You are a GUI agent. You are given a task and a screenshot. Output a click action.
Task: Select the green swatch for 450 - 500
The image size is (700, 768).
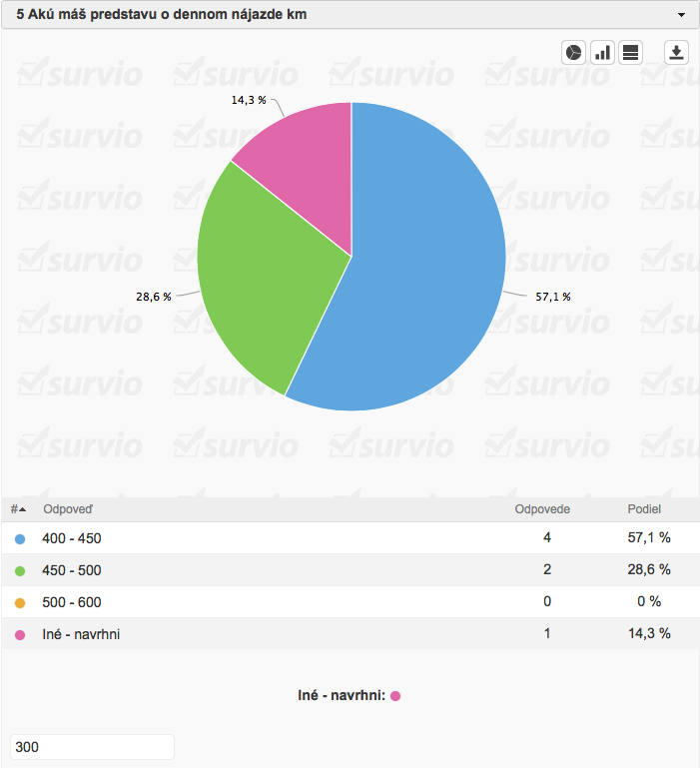(20, 571)
